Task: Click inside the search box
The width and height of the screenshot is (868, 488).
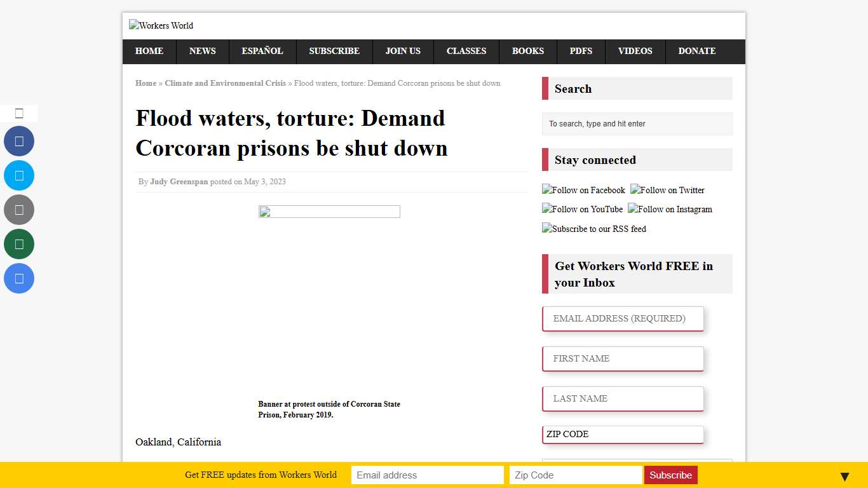Action: point(637,124)
